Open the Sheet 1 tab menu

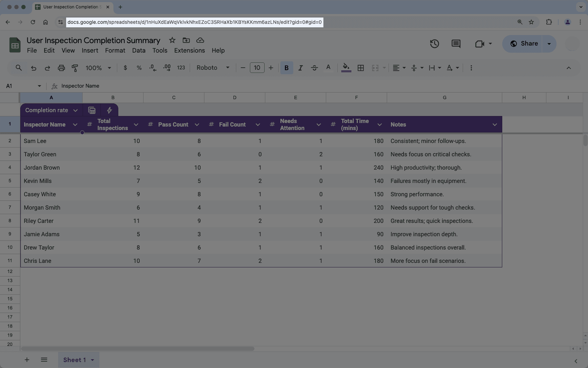[x=92, y=360]
